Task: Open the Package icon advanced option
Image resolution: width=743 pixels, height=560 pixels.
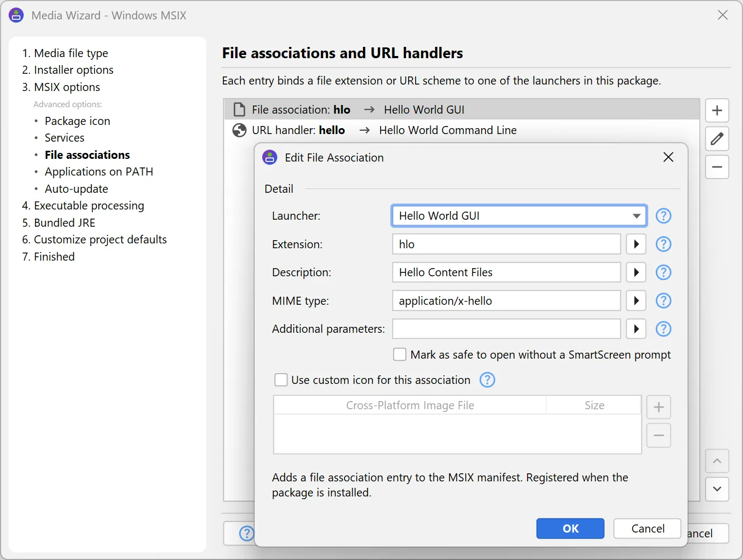Action: pos(78,121)
